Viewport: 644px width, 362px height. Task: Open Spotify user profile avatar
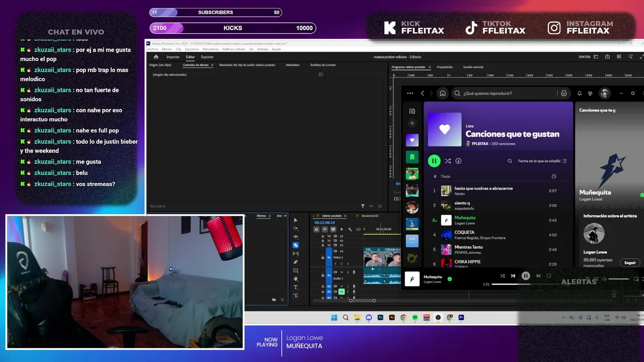click(604, 93)
